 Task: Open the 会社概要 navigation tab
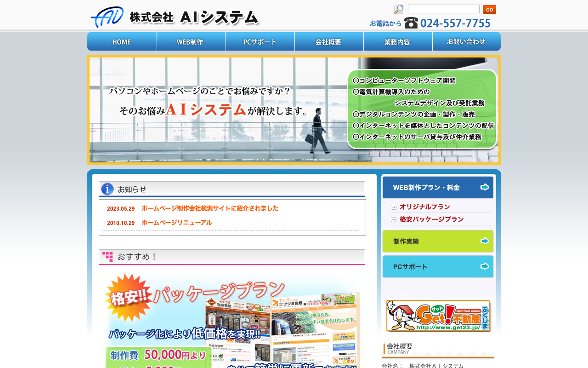click(x=329, y=41)
